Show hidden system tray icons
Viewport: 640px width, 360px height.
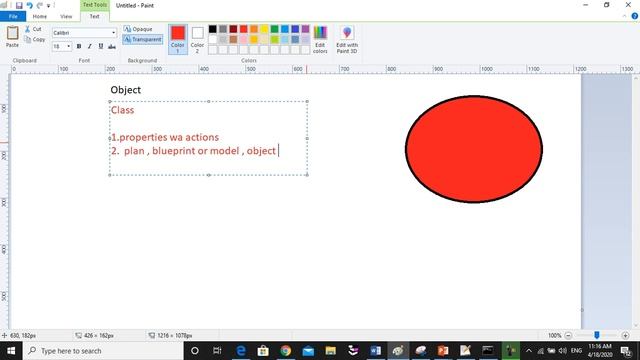point(529,351)
